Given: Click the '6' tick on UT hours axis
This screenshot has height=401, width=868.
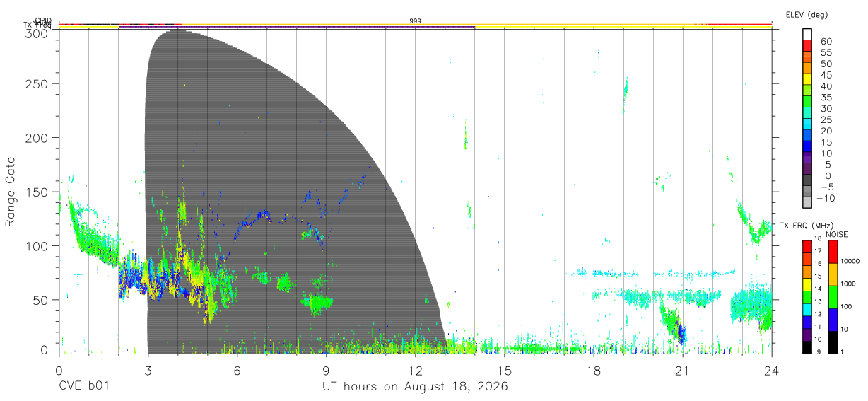Looking at the screenshot, I should pyautogui.click(x=237, y=370).
